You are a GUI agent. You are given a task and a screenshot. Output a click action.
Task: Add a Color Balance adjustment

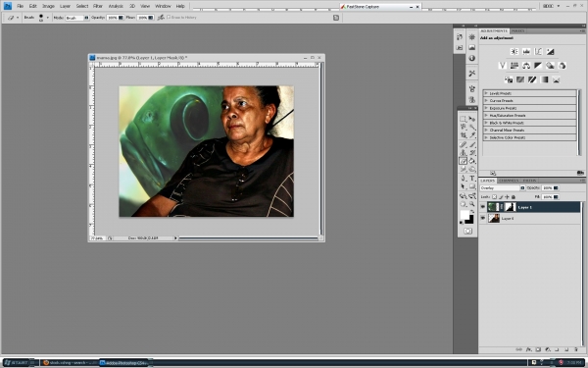click(526, 66)
